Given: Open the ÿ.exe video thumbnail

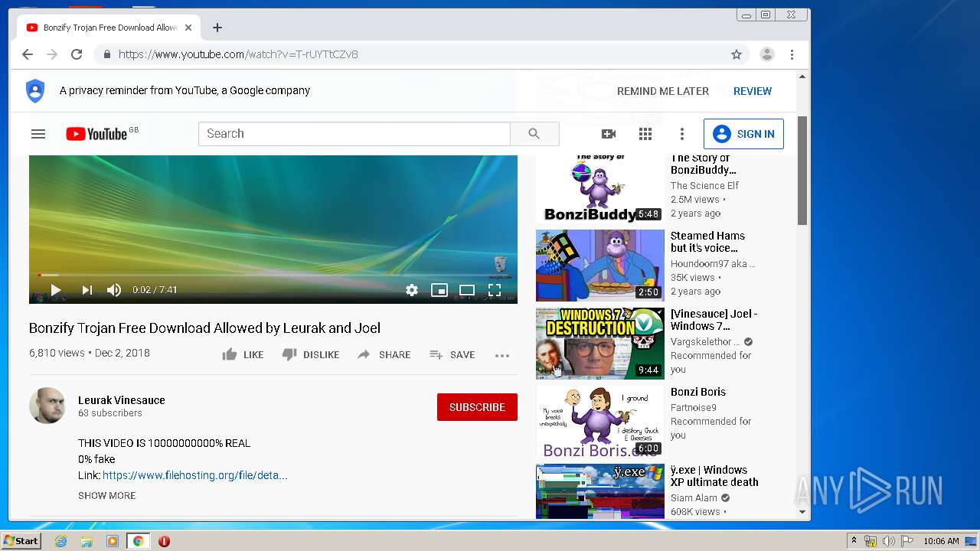Looking at the screenshot, I should click(600, 491).
